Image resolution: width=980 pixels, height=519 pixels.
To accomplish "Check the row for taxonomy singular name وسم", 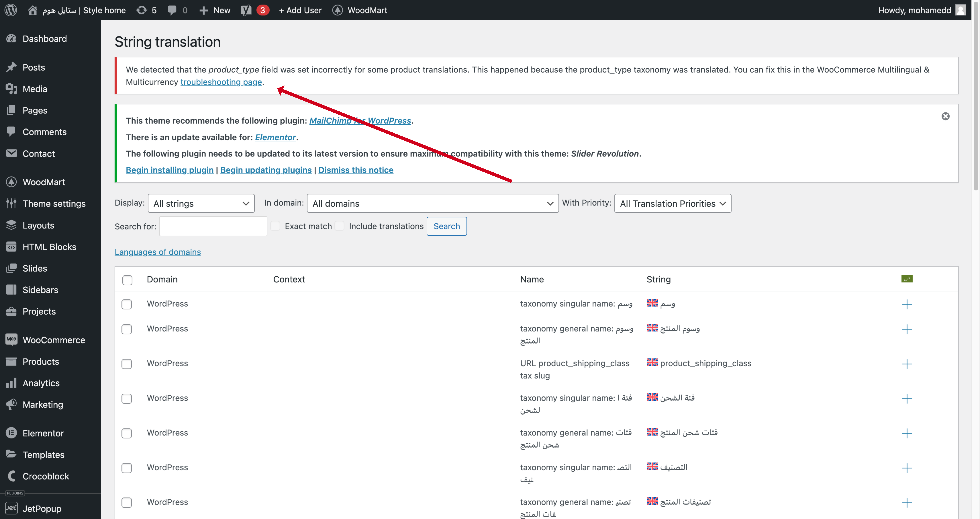I will tap(127, 304).
